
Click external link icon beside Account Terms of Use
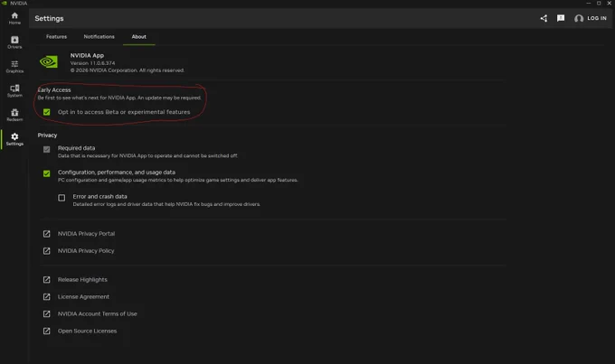[47, 313]
